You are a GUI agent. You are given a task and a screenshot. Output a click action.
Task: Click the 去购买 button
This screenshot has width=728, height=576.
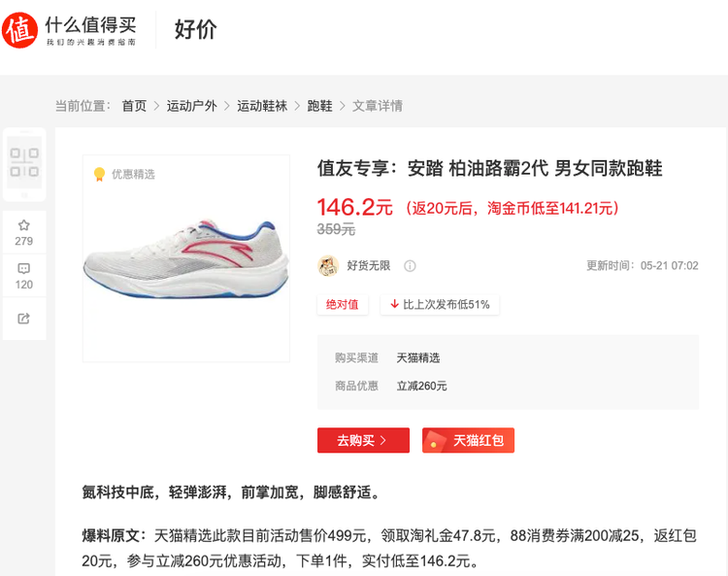tap(364, 440)
